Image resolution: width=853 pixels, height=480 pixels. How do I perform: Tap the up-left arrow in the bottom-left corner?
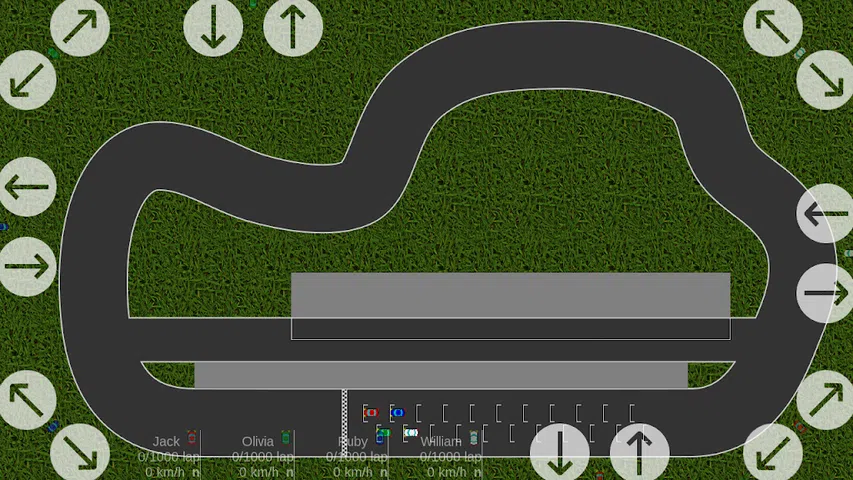27,400
